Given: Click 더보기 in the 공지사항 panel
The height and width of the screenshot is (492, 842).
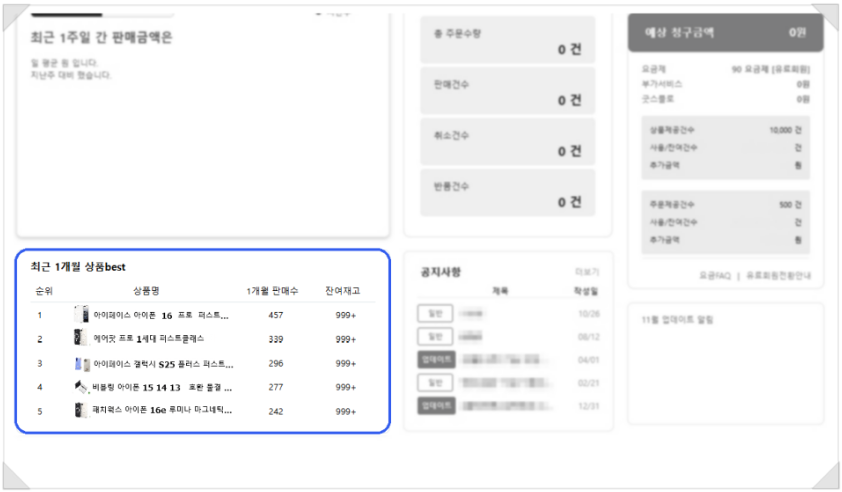Looking at the screenshot, I should tap(586, 272).
